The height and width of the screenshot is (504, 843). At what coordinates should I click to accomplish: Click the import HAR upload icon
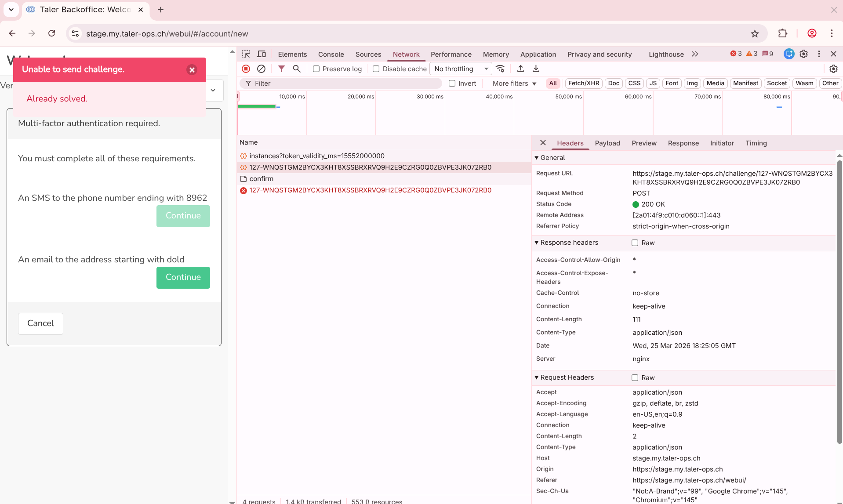(520, 69)
